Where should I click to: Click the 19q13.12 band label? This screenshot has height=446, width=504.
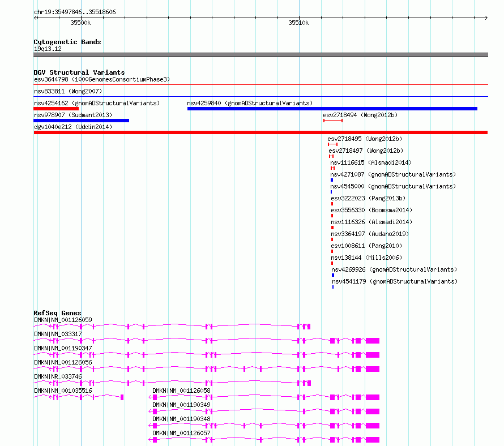48,49
